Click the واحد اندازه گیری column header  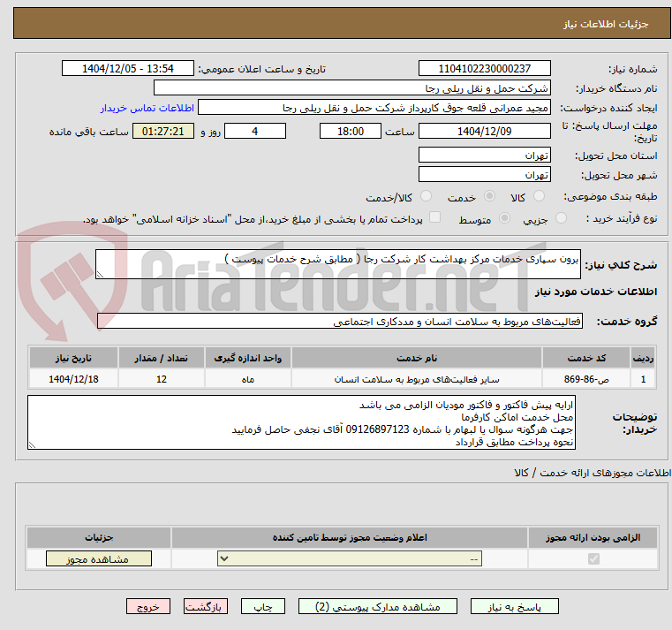248,358
